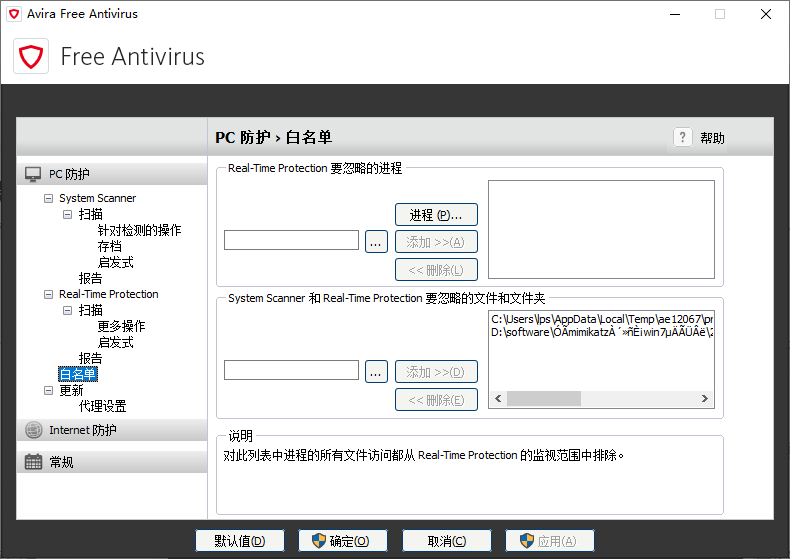Browse for a process with the ... button
This screenshot has height=559, width=790.
(376, 242)
